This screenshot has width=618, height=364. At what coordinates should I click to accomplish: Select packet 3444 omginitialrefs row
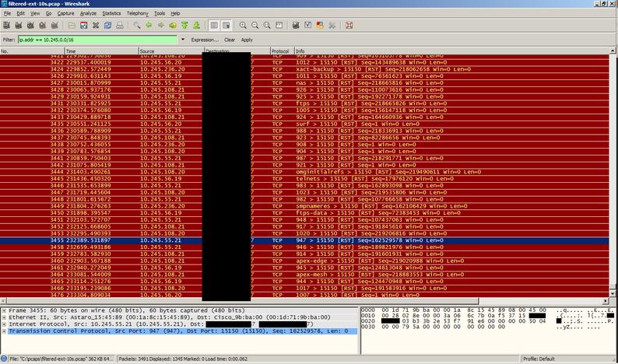(x=304, y=172)
